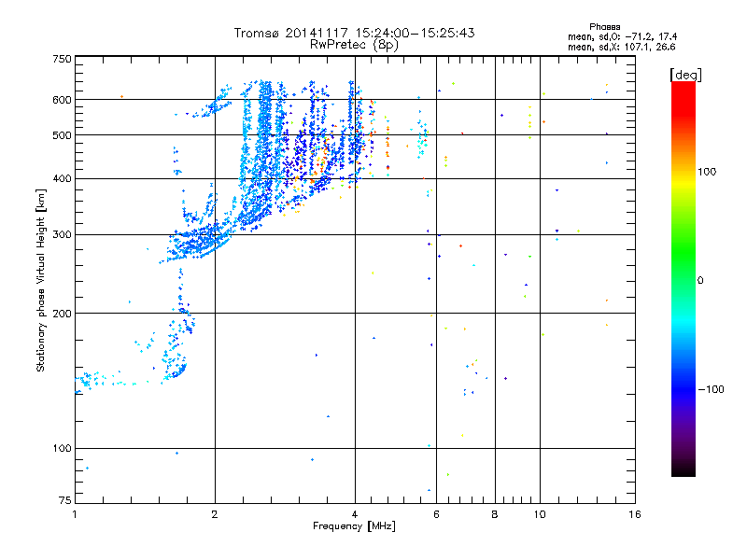Click the colorbar '-100' degree label

[x=711, y=389]
